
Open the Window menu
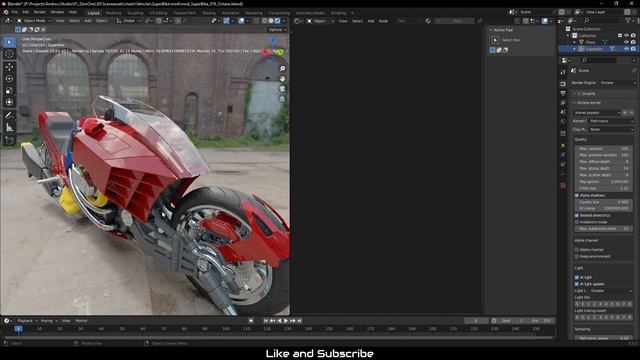[x=57, y=12]
